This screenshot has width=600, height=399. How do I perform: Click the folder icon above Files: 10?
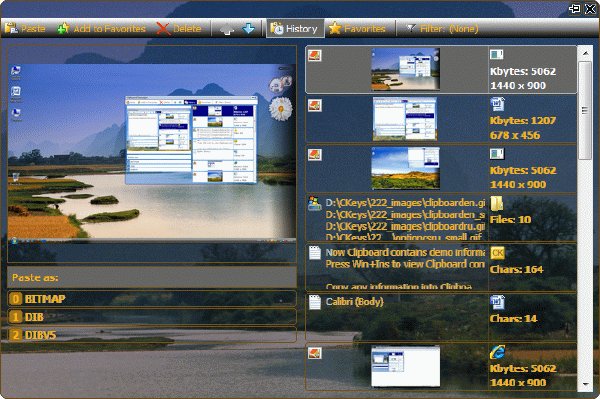tap(497, 204)
